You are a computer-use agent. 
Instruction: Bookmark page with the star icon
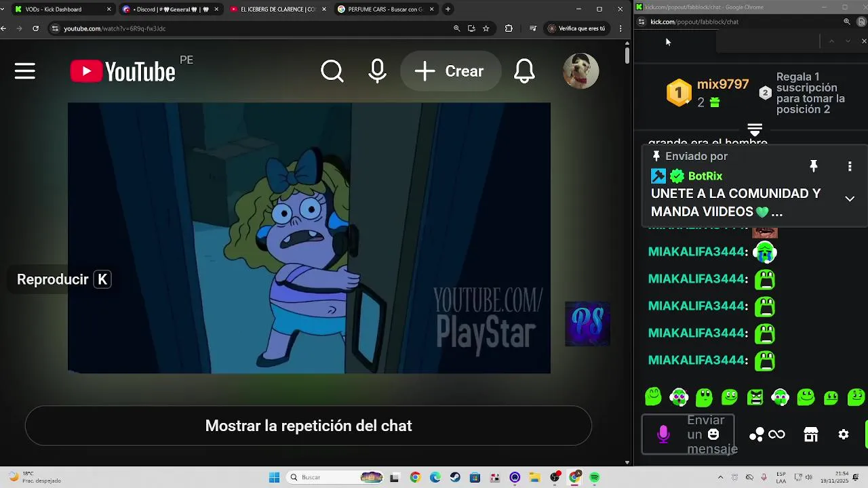pos(486,28)
